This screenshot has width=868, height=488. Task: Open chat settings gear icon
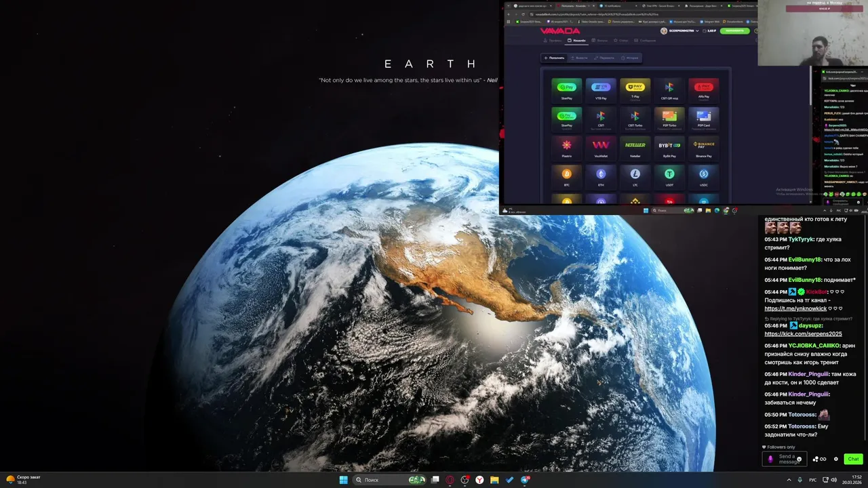(836, 459)
